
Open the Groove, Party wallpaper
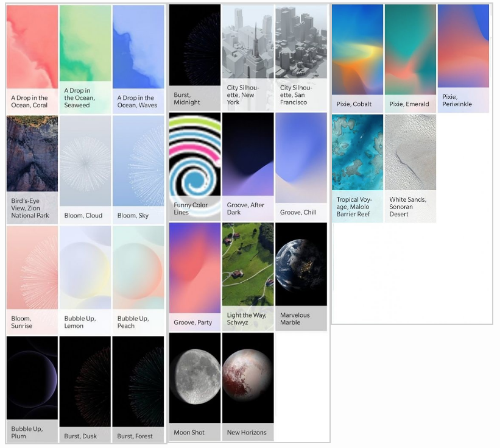click(195, 277)
